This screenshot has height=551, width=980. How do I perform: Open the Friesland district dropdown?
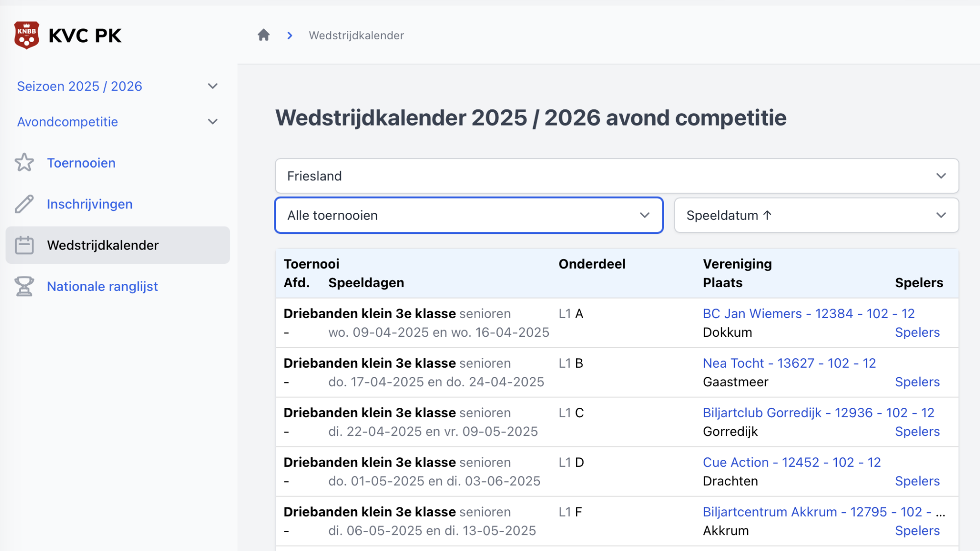tap(616, 176)
